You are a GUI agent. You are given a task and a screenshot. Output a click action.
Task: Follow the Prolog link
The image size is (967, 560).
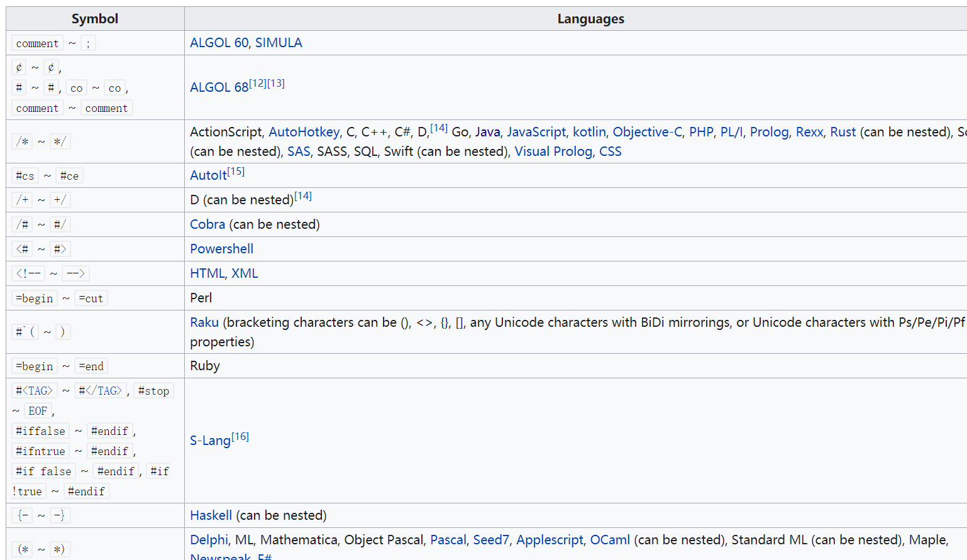(770, 132)
